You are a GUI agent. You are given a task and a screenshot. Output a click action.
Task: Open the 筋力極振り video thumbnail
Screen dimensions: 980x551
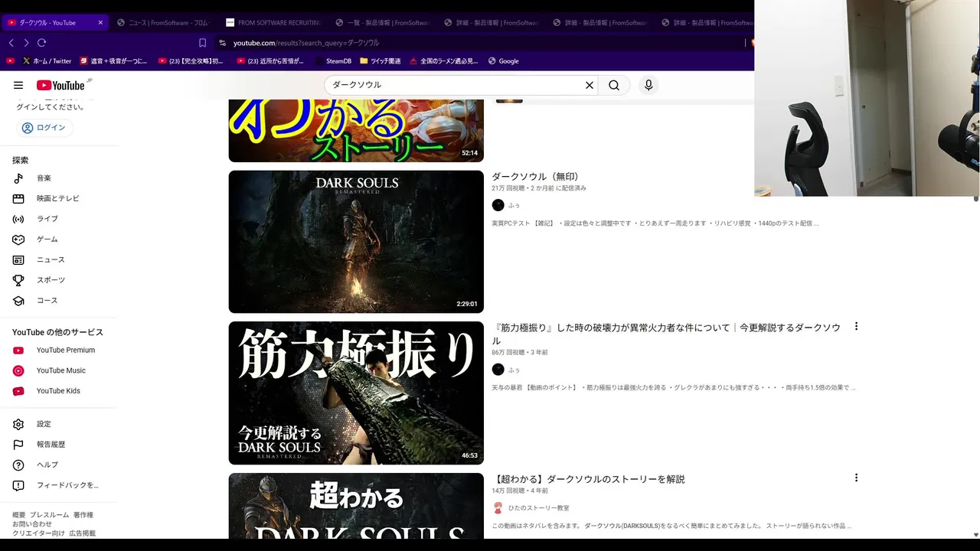tap(356, 393)
